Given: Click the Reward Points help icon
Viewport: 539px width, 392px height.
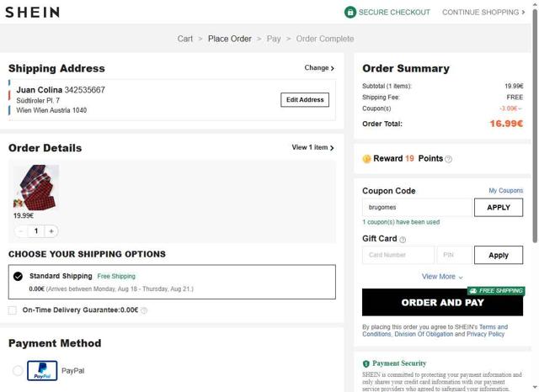Looking at the screenshot, I should 448,159.
